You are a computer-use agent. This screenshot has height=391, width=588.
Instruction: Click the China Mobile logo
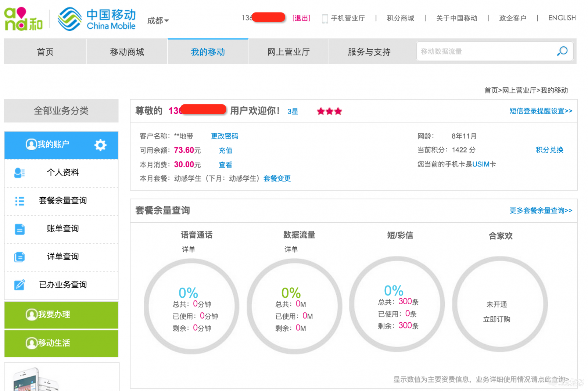pos(97,19)
